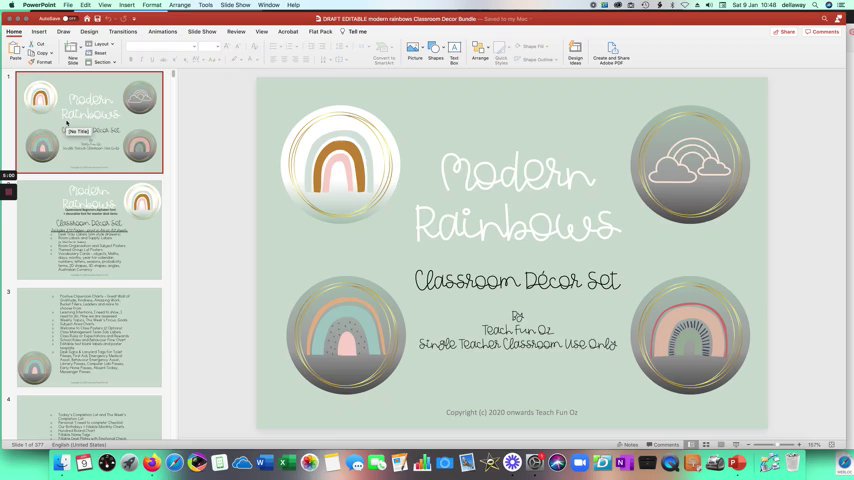Open the Layout dropdown
The height and width of the screenshot is (480, 854).
coord(100,44)
